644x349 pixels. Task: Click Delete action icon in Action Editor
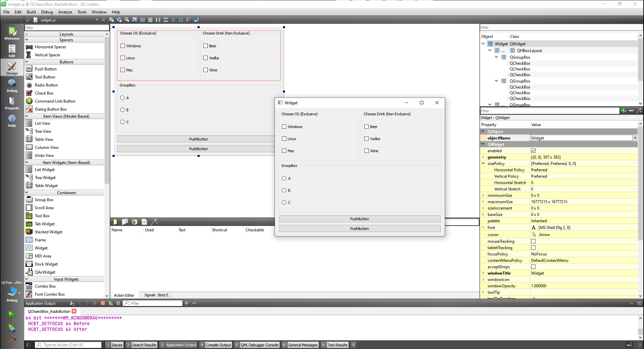pos(144,222)
